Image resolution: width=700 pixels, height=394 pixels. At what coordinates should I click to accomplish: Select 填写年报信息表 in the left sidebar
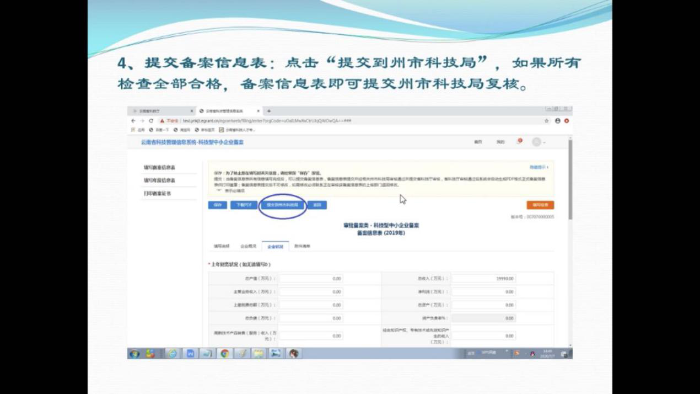159,180
